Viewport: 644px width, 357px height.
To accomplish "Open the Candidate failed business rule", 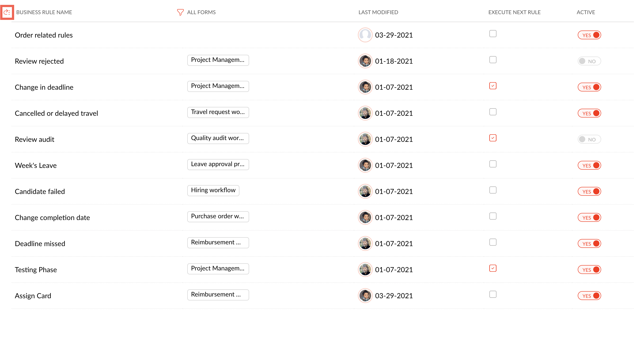I will point(40,192).
